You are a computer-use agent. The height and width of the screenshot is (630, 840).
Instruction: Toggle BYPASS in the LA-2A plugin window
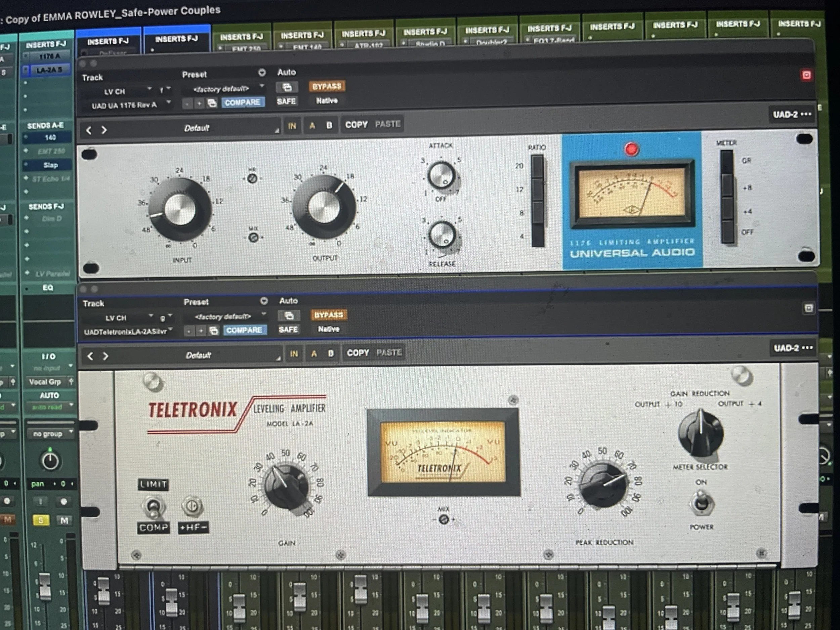pos(329,315)
